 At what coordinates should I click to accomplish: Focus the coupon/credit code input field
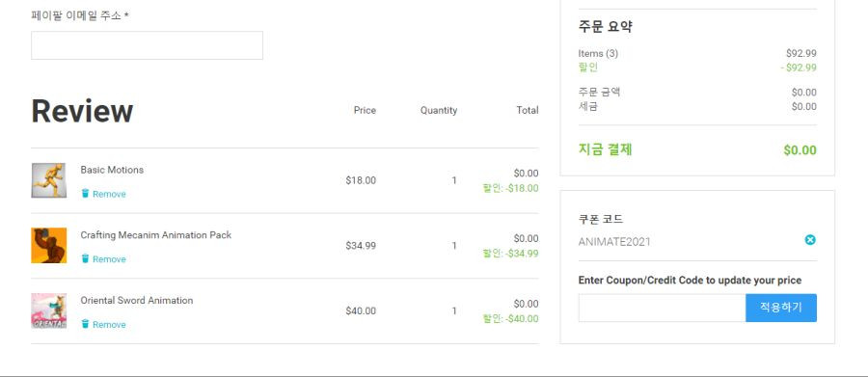662,308
